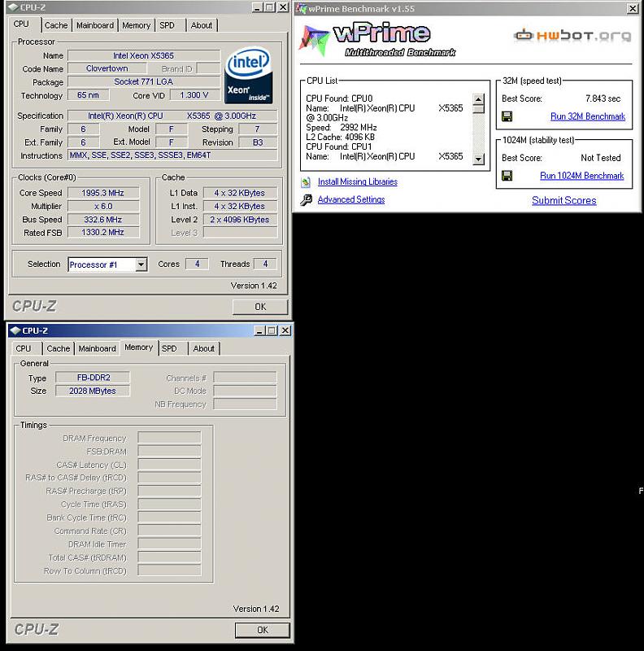This screenshot has height=651, width=644.
Task: Click the Level 2 cache value 2 x 4096 KBytes
Action: pos(240,220)
